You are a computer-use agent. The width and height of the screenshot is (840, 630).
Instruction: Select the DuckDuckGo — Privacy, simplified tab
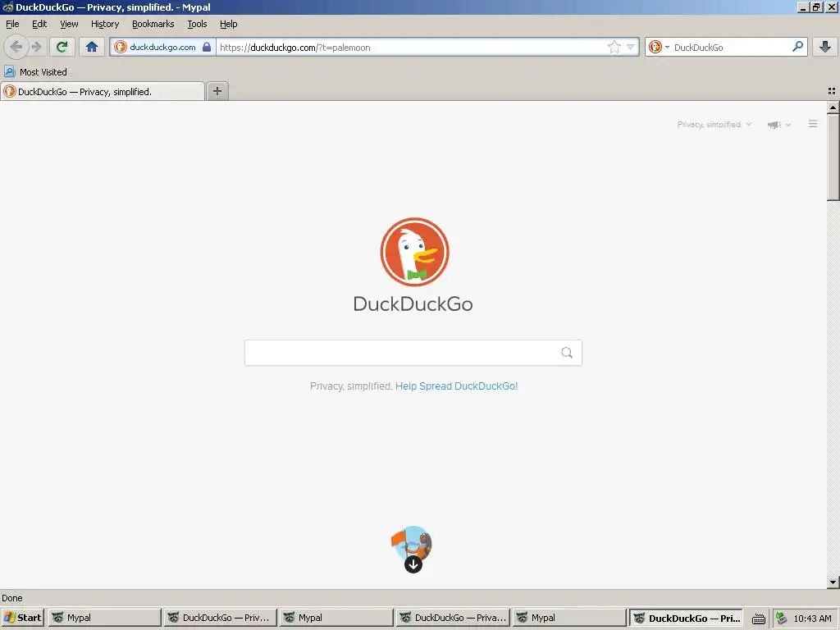pyautogui.click(x=103, y=92)
